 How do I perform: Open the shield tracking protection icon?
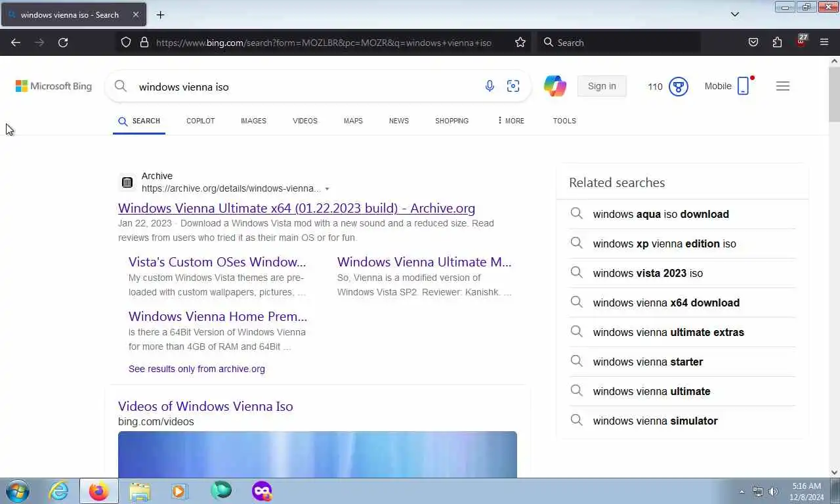(x=126, y=43)
